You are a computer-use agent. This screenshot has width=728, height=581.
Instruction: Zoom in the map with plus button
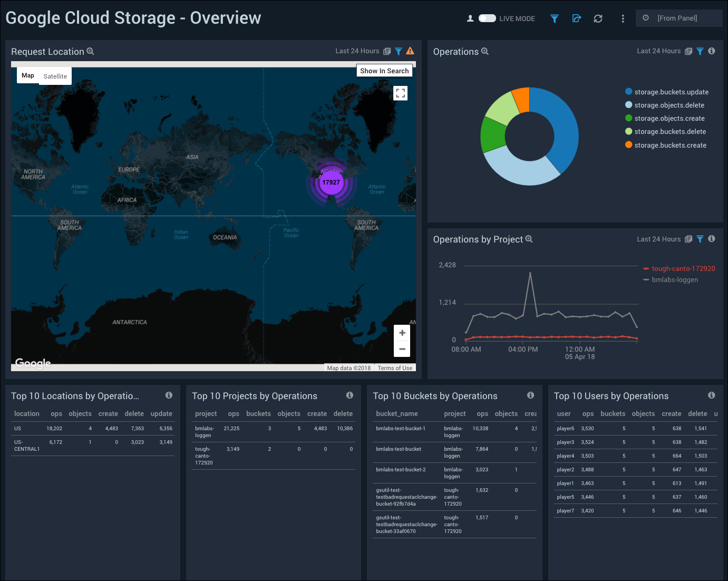pyautogui.click(x=402, y=333)
